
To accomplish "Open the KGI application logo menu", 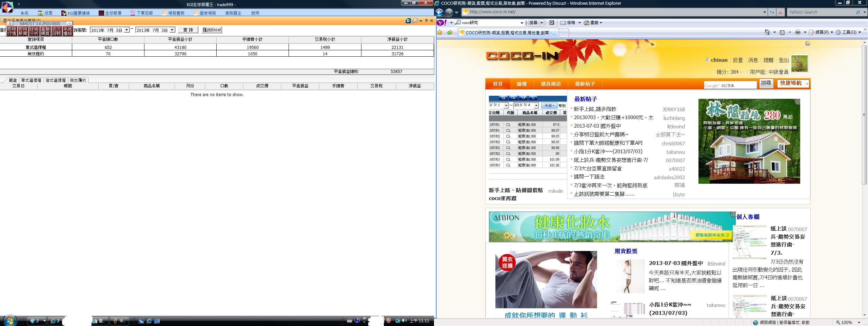I will (x=7, y=7).
